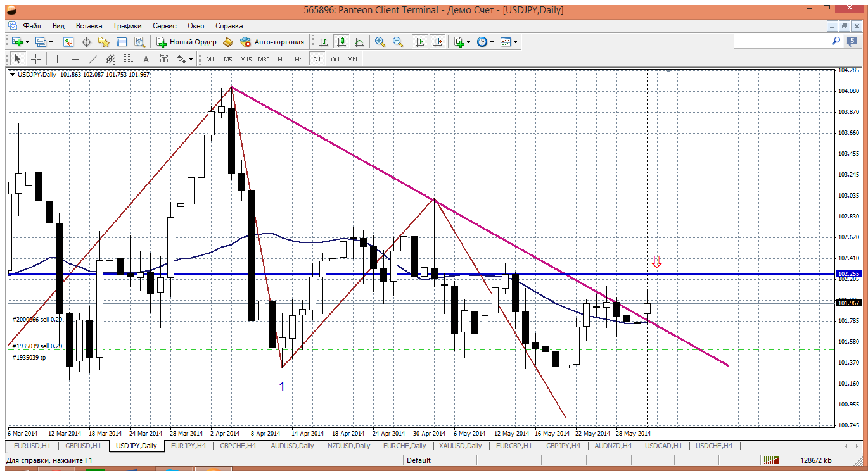Open the chart Templates icon

506,42
